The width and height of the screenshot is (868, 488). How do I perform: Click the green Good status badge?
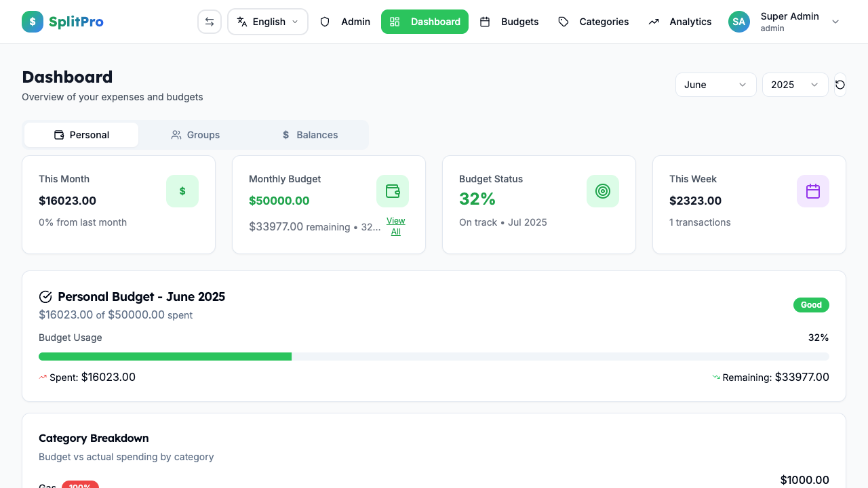point(811,304)
